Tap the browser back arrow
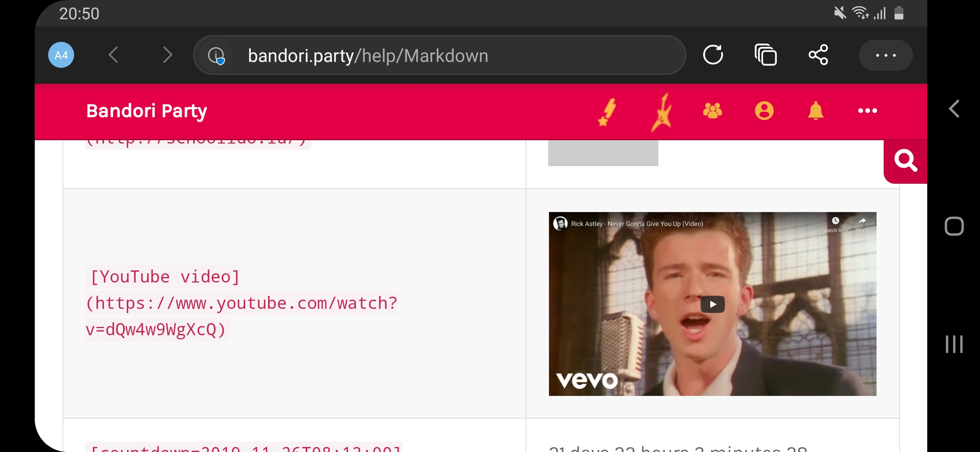Viewport: 980px width, 452px height. point(113,55)
